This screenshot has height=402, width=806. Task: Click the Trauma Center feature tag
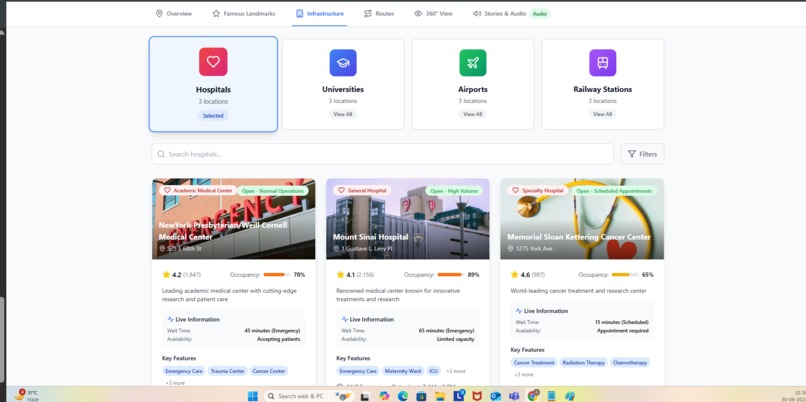tap(227, 371)
